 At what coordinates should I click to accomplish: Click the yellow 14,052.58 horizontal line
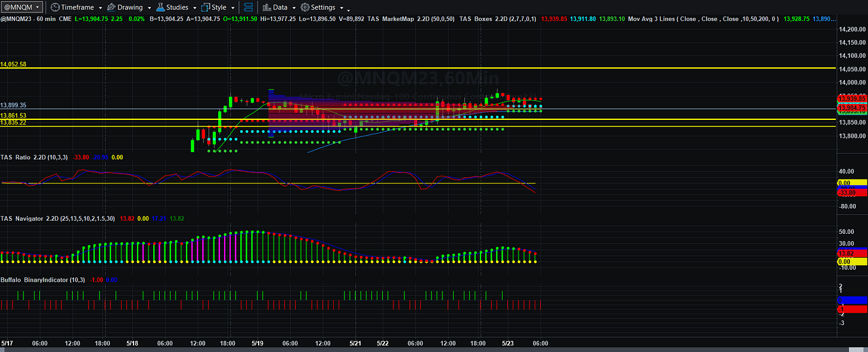pyautogui.click(x=417, y=68)
